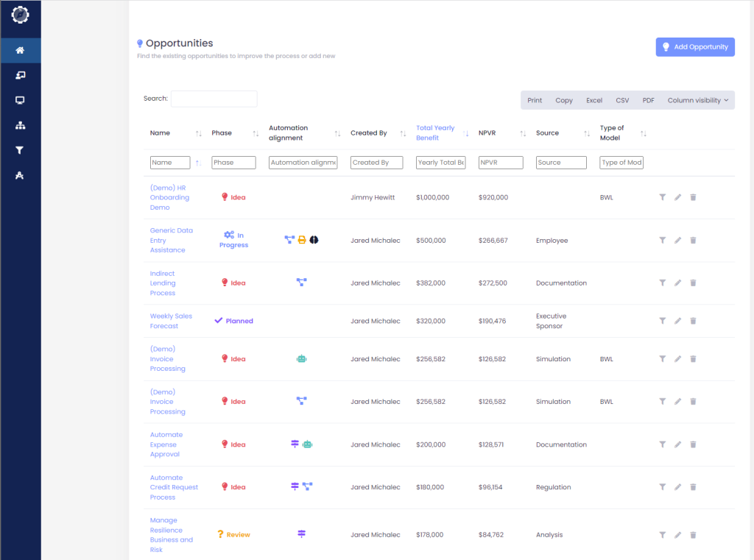Export table using the Excel option

[x=594, y=101]
